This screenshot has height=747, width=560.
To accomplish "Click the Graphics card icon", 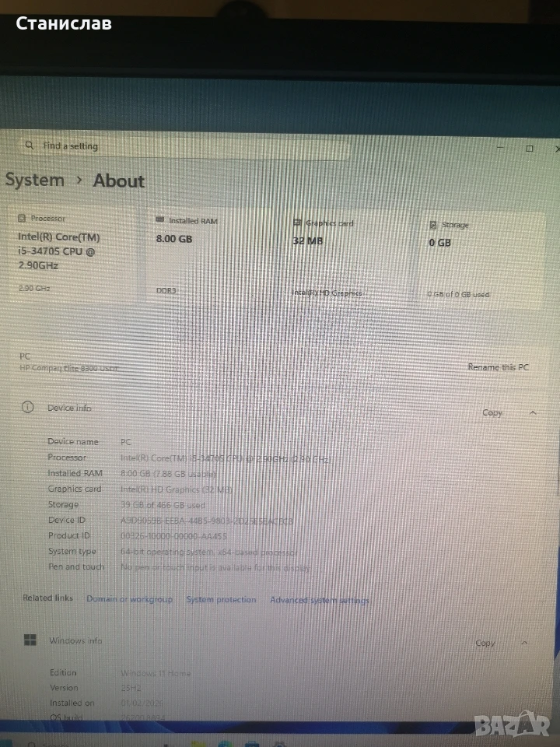I will [x=297, y=223].
